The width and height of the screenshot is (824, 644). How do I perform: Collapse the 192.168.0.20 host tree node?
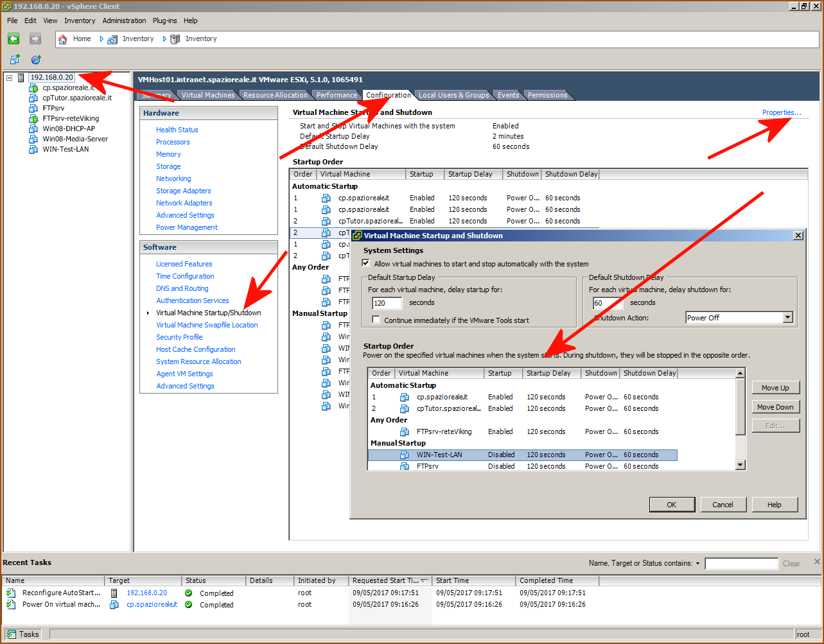click(x=9, y=78)
